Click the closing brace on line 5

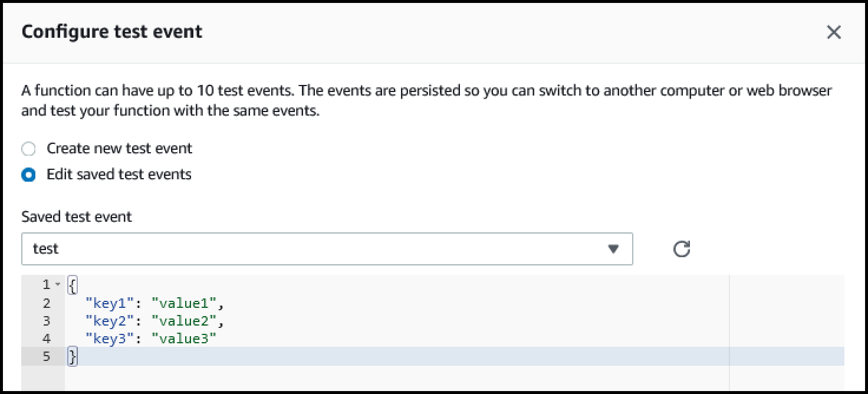[73, 356]
